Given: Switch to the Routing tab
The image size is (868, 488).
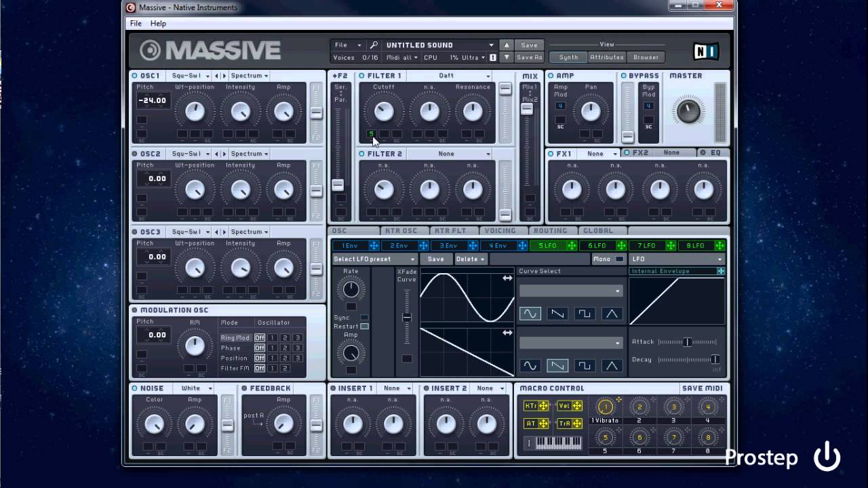Looking at the screenshot, I should [x=550, y=231].
